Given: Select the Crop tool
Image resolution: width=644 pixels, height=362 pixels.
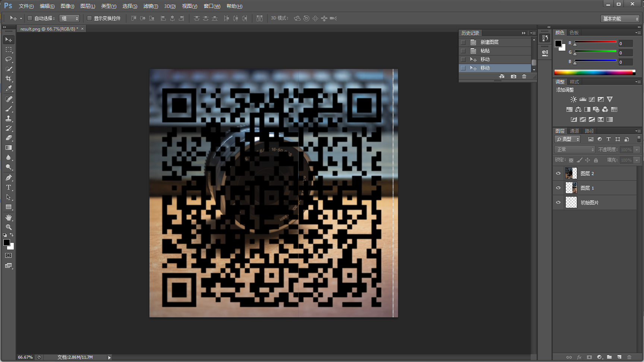Looking at the screenshot, I should 9,79.
